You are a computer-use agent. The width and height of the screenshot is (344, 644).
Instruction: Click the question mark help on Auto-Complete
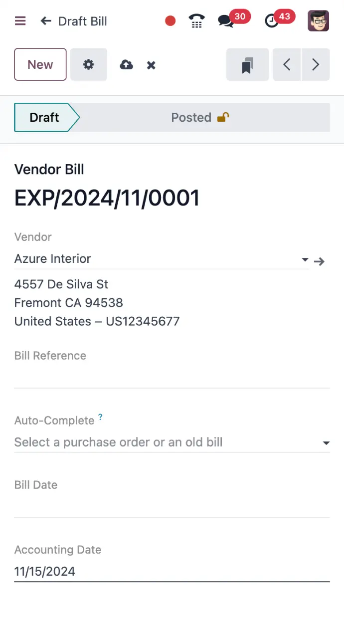click(x=100, y=417)
